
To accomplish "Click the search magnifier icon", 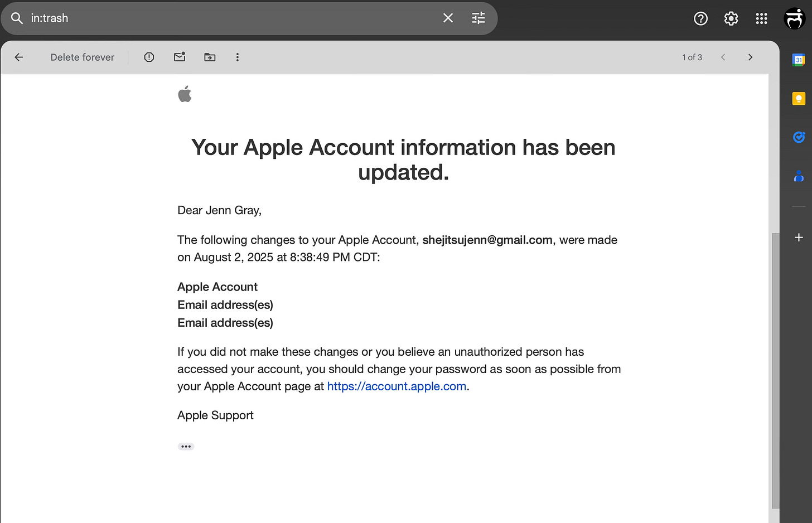I will click(x=17, y=18).
